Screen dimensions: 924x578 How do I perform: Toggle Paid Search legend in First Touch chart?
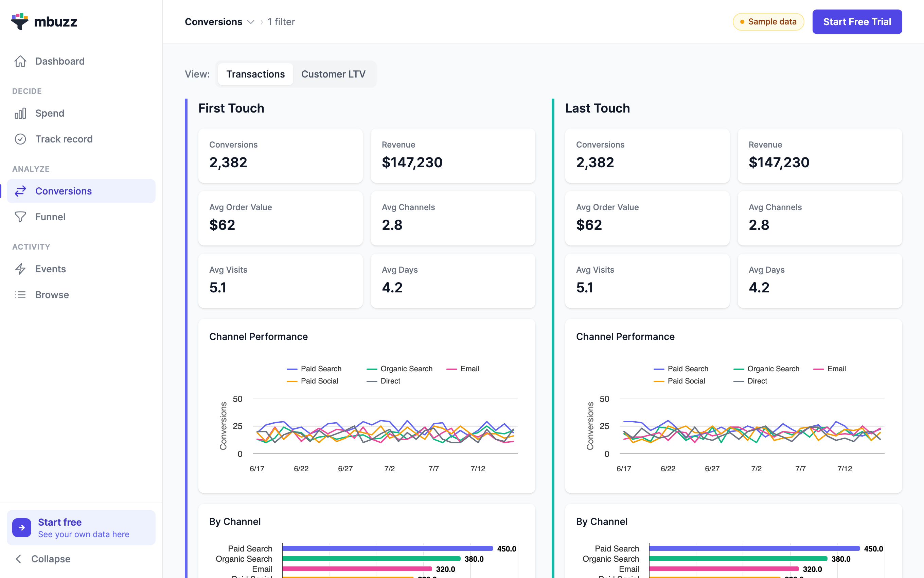point(314,369)
